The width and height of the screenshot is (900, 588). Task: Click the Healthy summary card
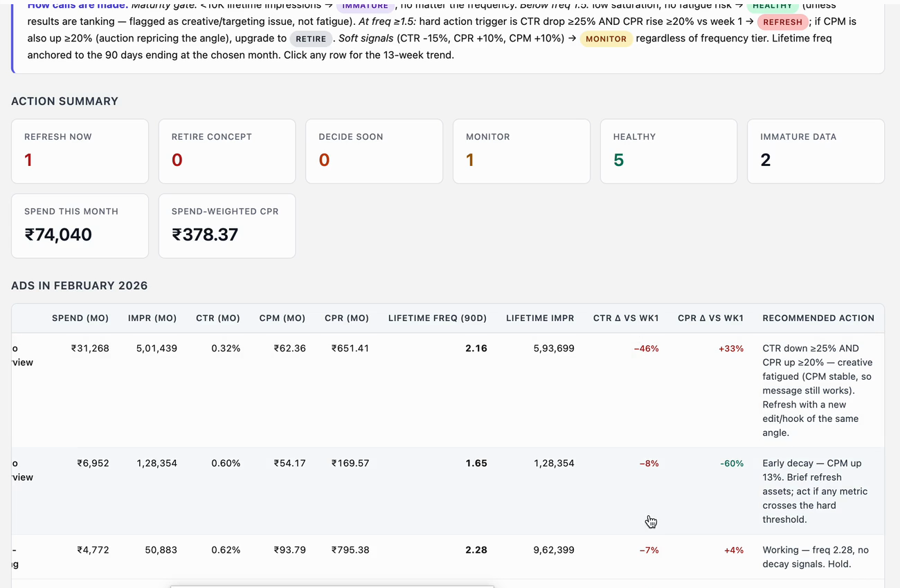point(669,151)
